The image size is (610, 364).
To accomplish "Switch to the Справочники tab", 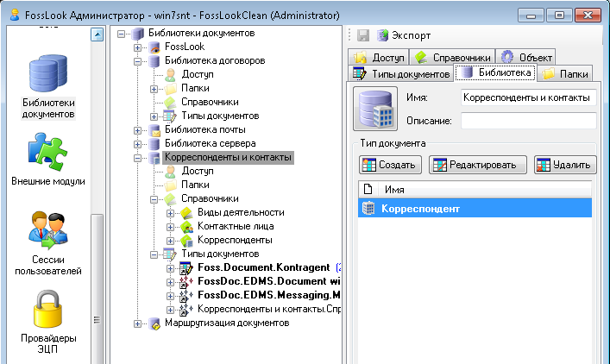I will (452, 58).
